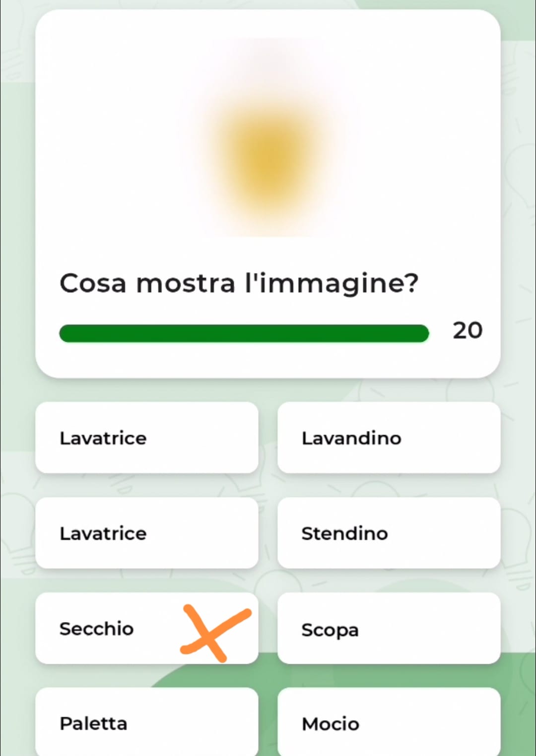Tap the word 'Mocio'
536x756 pixels.
(x=331, y=724)
